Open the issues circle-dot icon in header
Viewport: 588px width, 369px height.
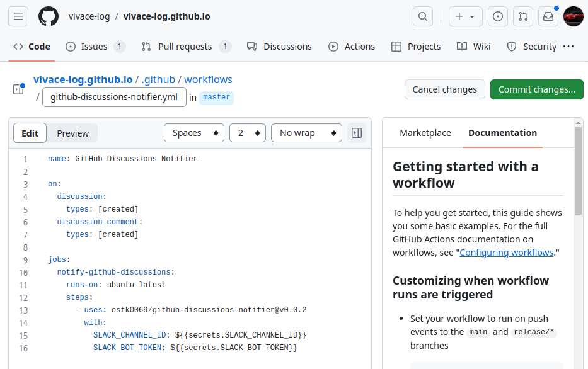click(x=498, y=16)
